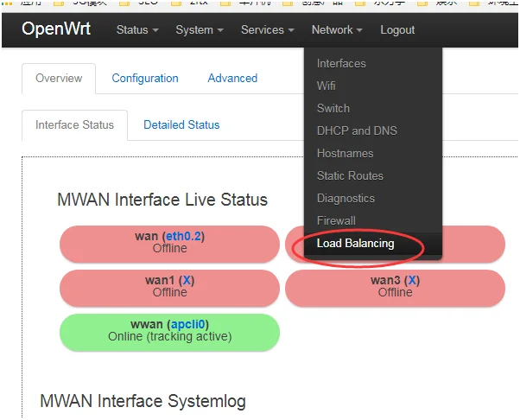Click the wwan Online status box
This screenshot has height=420, width=520.
(x=169, y=332)
